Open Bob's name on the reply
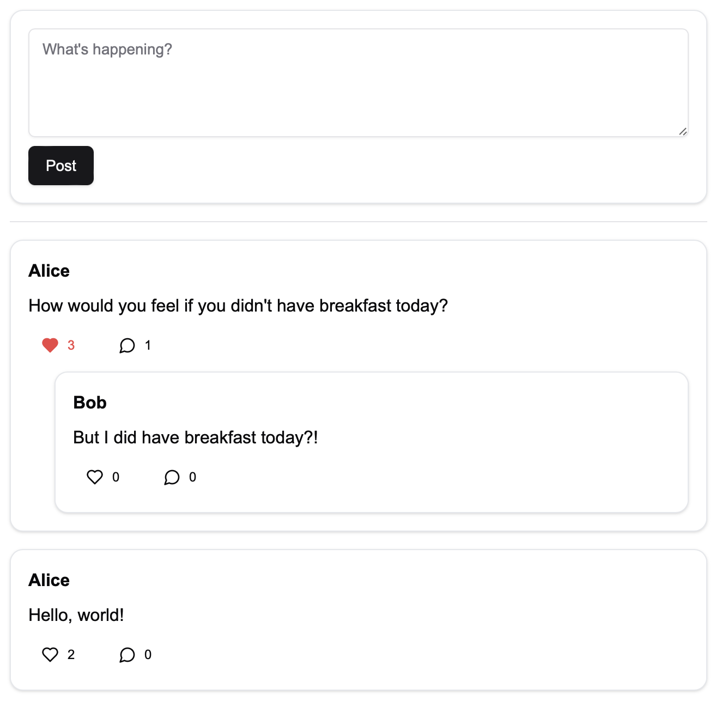 coord(90,403)
